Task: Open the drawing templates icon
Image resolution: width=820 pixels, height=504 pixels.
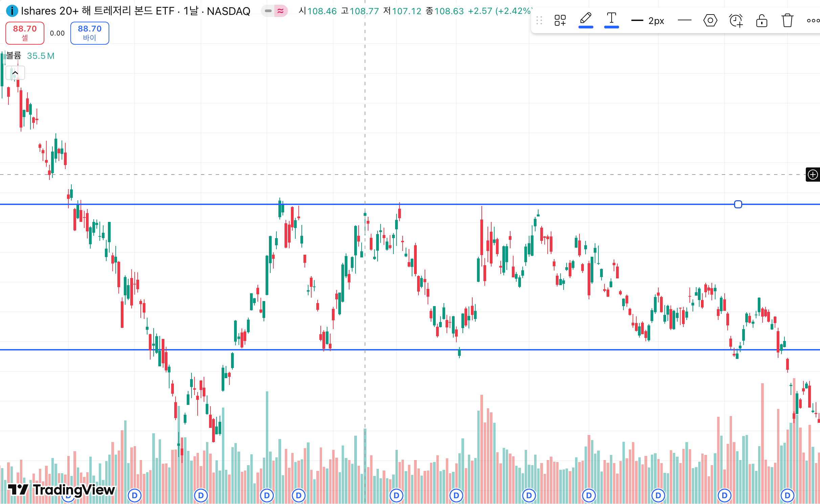Action: click(x=560, y=21)
